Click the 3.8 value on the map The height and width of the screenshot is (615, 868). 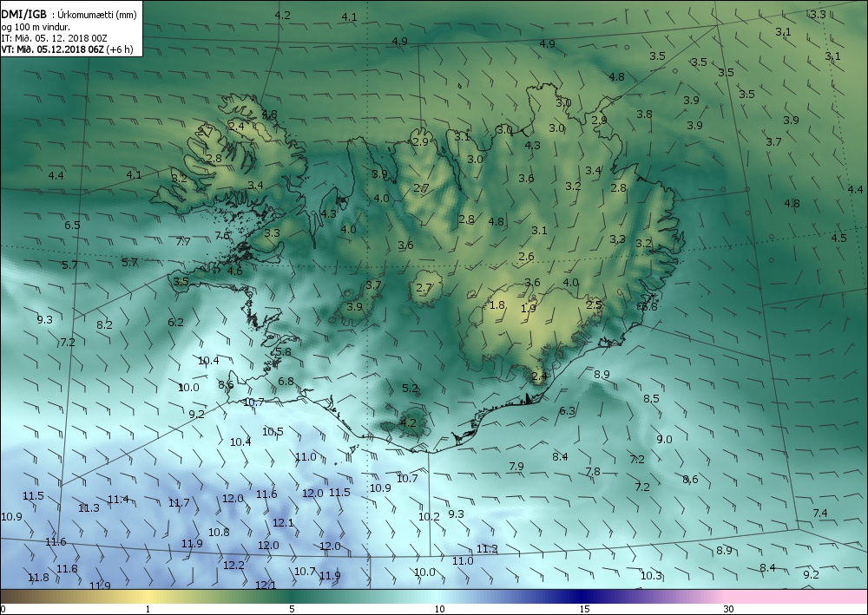tap(644, 114)
